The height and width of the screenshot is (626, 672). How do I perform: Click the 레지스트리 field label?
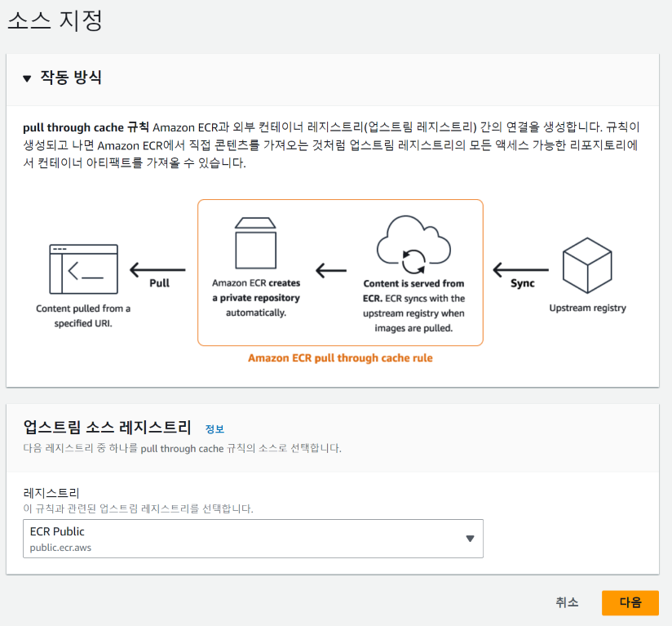[x=51, y=493]
